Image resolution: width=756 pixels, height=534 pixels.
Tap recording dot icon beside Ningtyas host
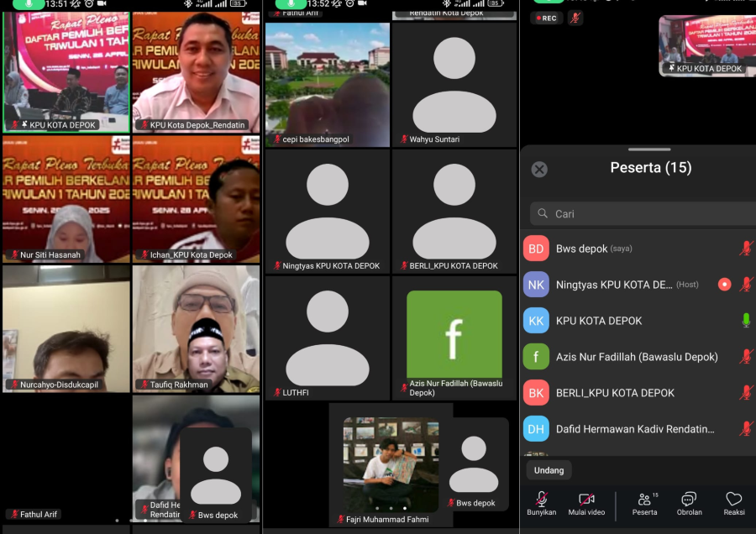click(x=724, y=285)
